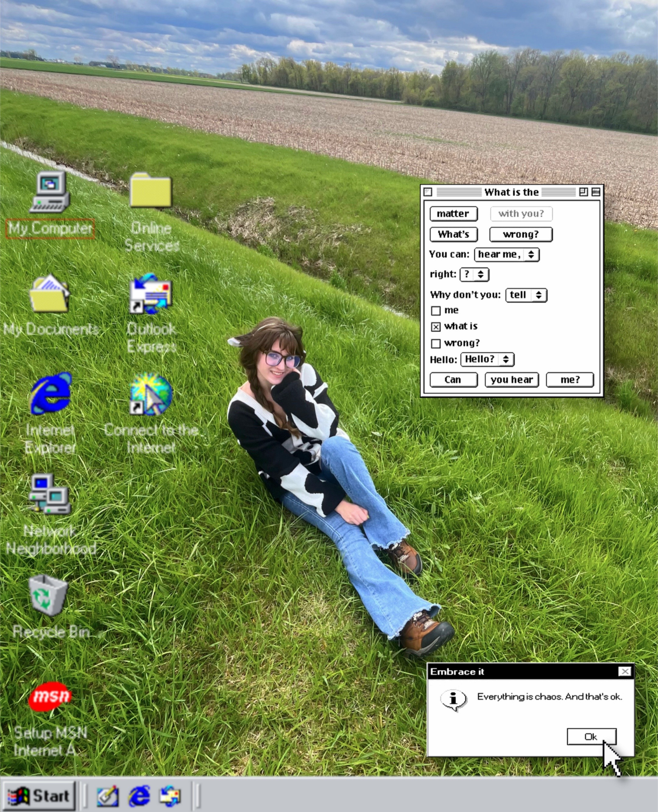This screenshot has height=812, width=658.
Task: Click the "matter" button
Action: pos(453,214)
